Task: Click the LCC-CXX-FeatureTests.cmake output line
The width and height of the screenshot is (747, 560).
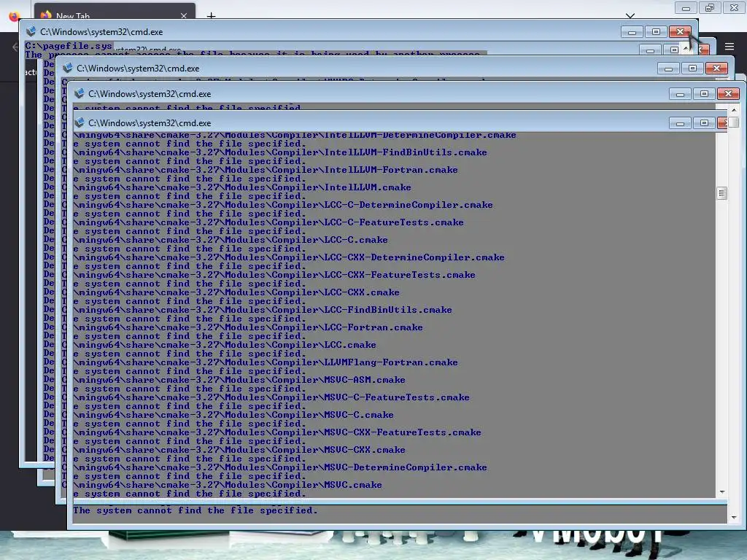Action: 274,275
